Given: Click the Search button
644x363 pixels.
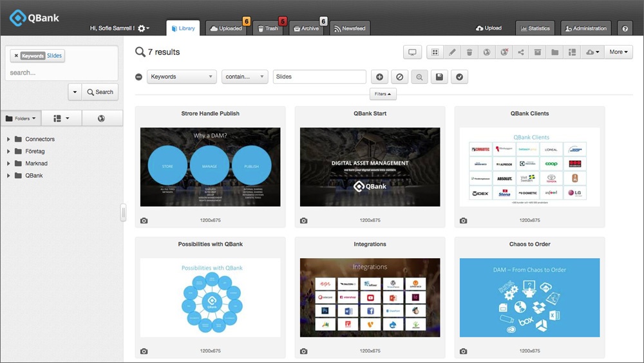Looking at the screenshot, I should click(100, 92).
